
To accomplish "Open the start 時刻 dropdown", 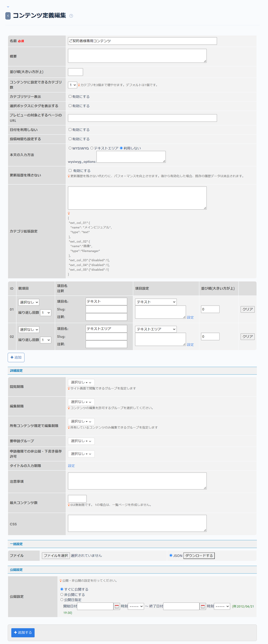I will 136,606.
